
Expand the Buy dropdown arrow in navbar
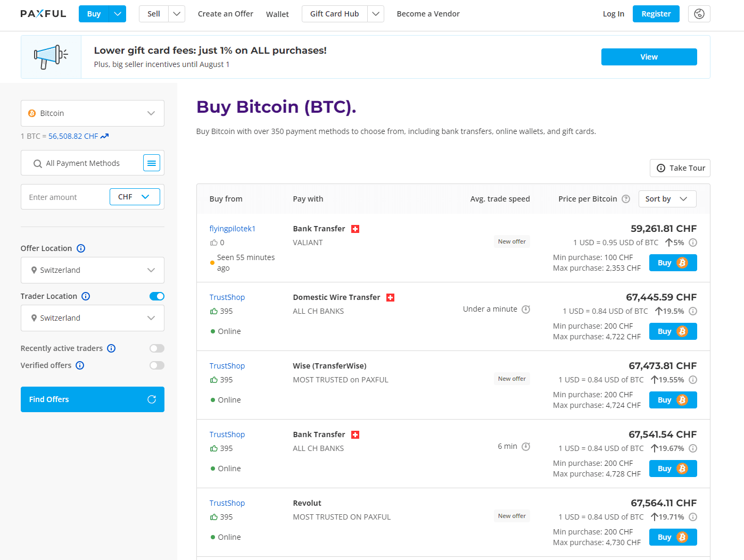pyautogui.click(x=118, y=14)
